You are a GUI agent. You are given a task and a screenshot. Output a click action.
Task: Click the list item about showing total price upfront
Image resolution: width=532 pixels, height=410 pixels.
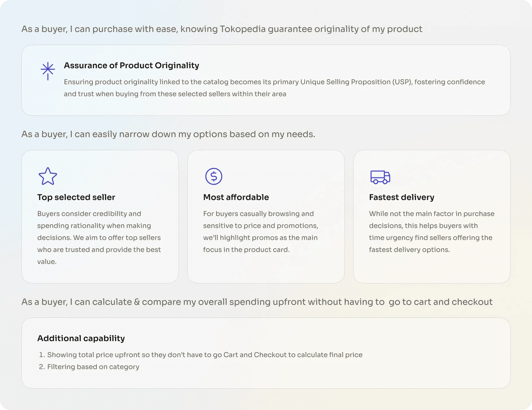[204, 355]
